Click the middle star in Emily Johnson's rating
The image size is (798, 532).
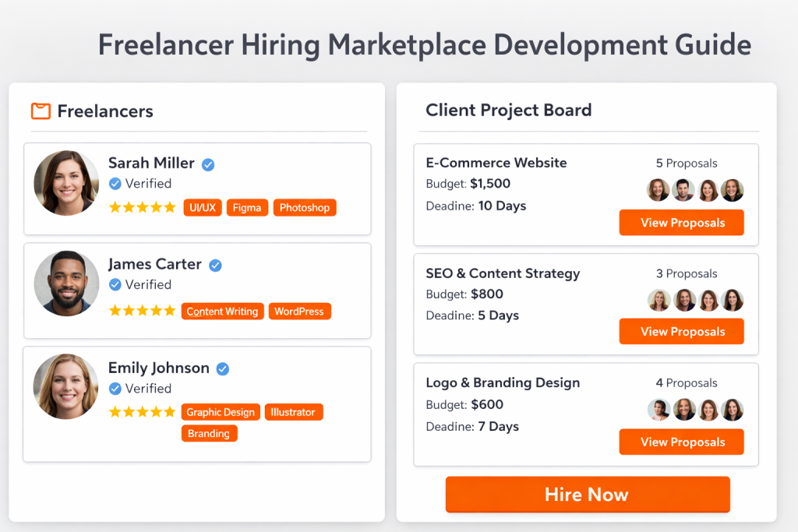click(x=143, y=411)
